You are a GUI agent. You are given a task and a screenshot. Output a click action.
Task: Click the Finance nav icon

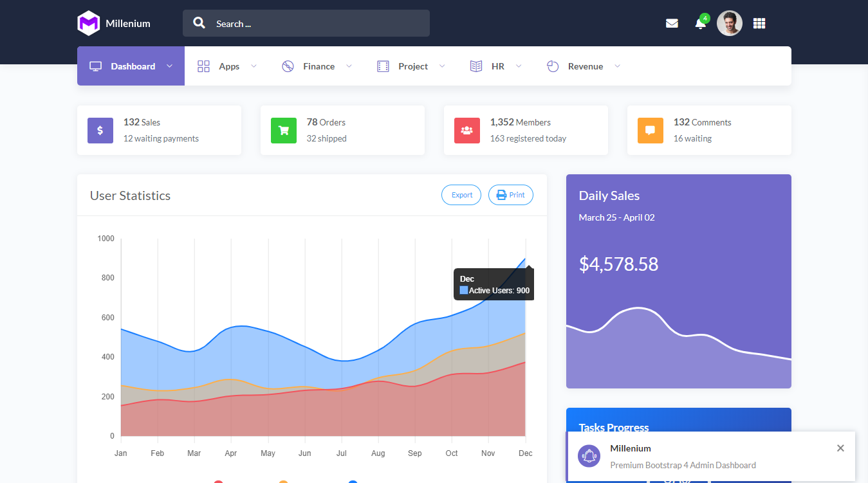click(x=288, y=66)
